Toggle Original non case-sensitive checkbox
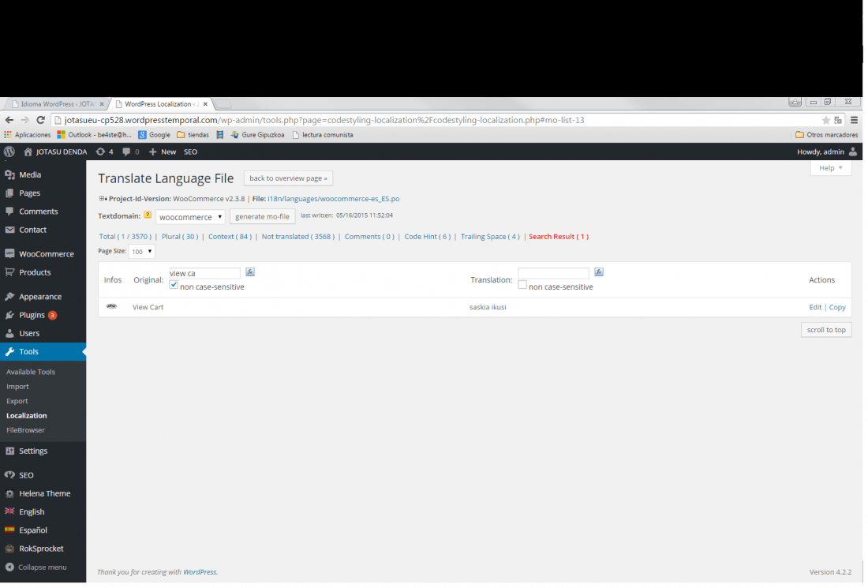The height and width of the screenshot is (588, 868). tap(174, 287)
